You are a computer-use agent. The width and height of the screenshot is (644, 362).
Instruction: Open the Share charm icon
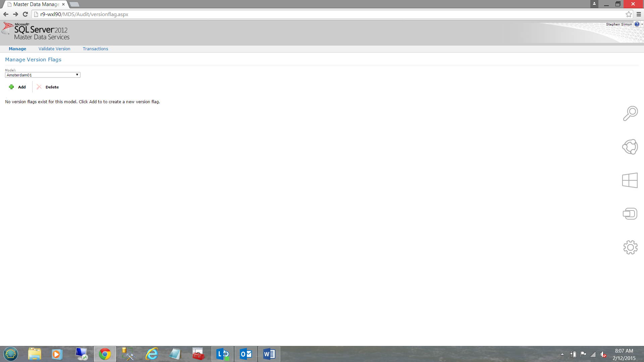click(630, 147)
